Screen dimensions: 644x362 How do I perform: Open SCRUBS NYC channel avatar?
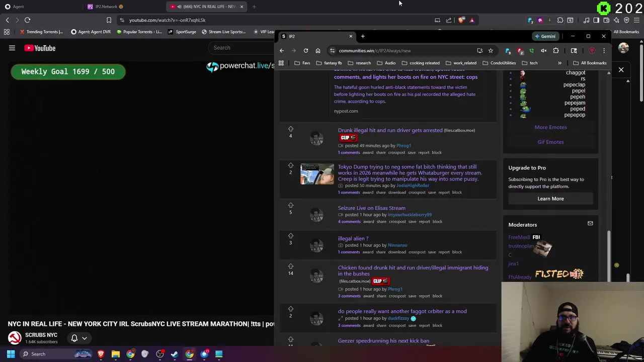click(x=14, y=338)
